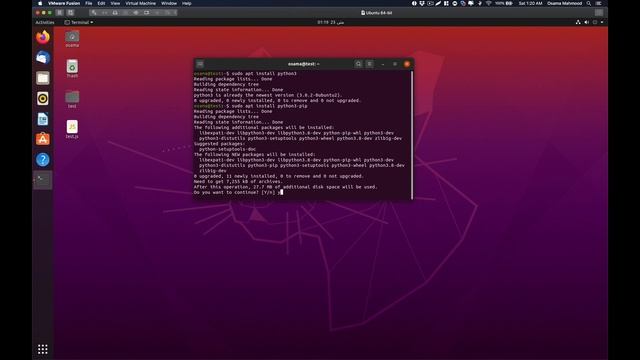This screenshot has width=640, height=360.
Task: Click the Ubuntu volume speaker icon
Action: click(x=587, y=22)
